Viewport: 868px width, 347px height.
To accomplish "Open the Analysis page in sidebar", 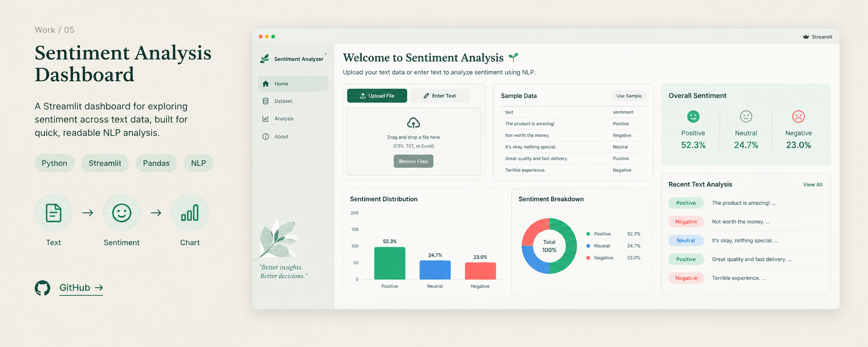I will 293,119.
